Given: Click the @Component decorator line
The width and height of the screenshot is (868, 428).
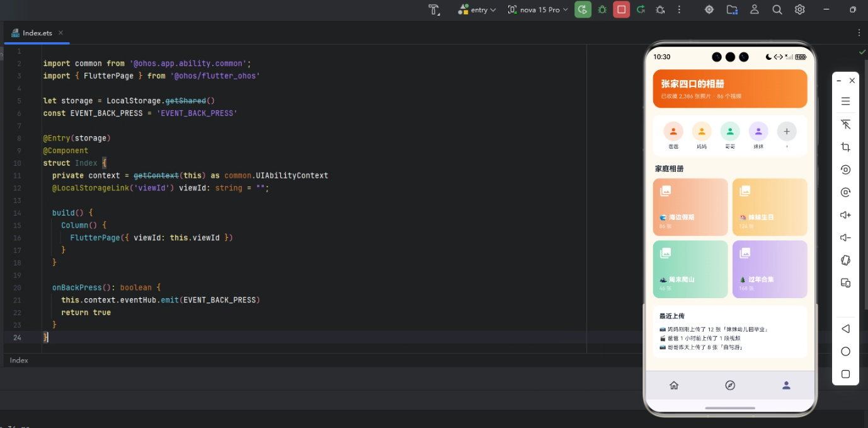Looking at the screenshot, I should pyautogui.click(x=66, y=151).
